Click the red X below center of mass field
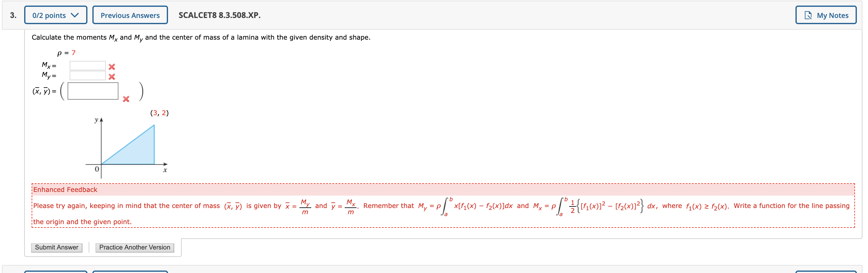 click(x=126, y=99)
